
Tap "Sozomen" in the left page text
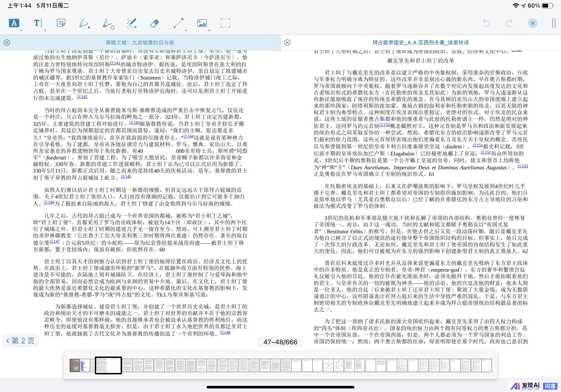pyautogui.click(x=150, y=78)
